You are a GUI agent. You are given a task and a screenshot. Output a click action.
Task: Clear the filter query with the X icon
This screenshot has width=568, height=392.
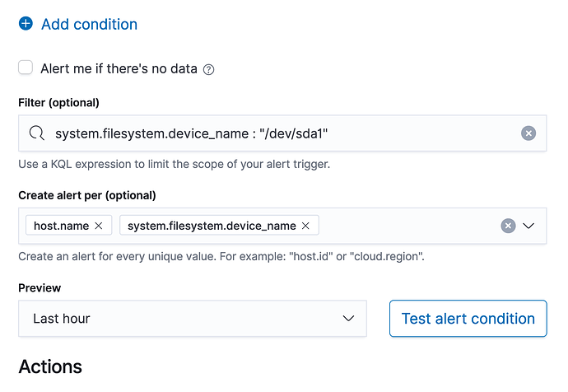(528, 133)
